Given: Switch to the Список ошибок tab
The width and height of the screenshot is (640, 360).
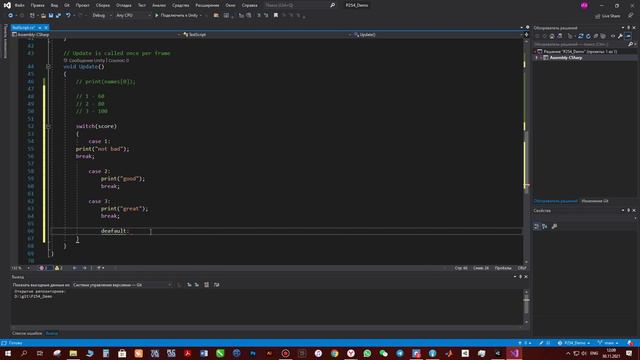Looking at the screenshot, I should (27, 333).
